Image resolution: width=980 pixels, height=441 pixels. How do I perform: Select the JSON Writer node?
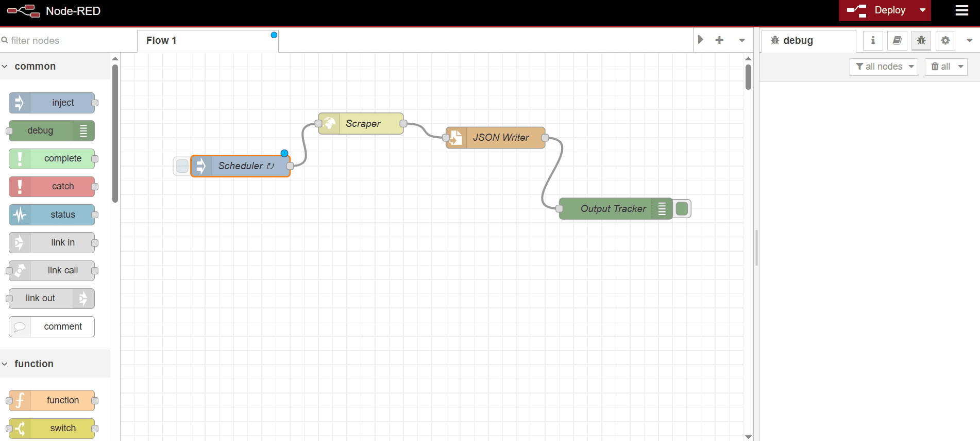[x=495, y=138]
